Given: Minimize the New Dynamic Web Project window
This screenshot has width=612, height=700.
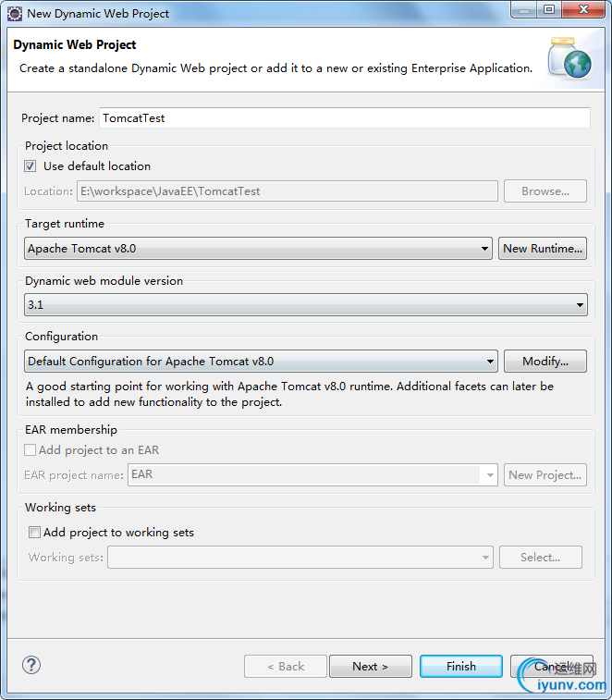Looking at the screenshot, I should [x=525, y=10].
